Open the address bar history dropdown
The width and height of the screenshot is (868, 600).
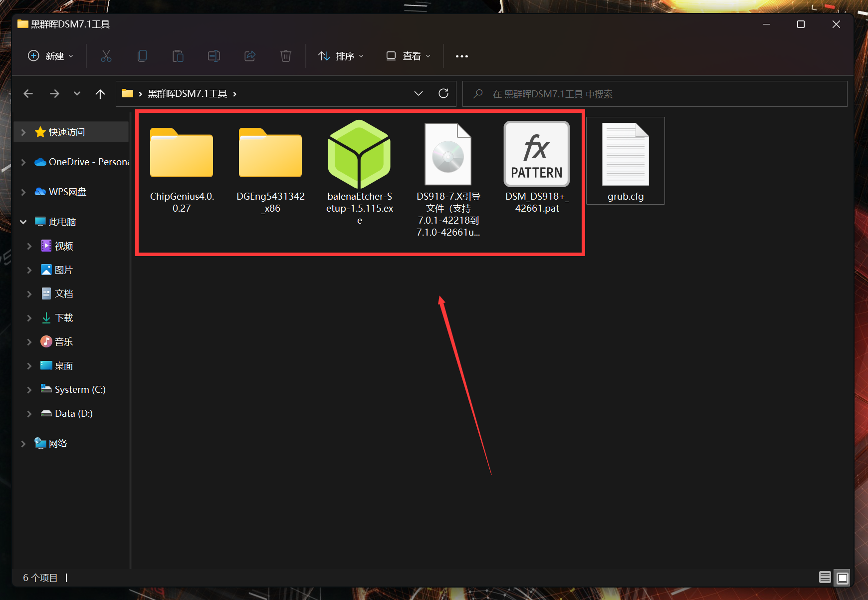418,93
